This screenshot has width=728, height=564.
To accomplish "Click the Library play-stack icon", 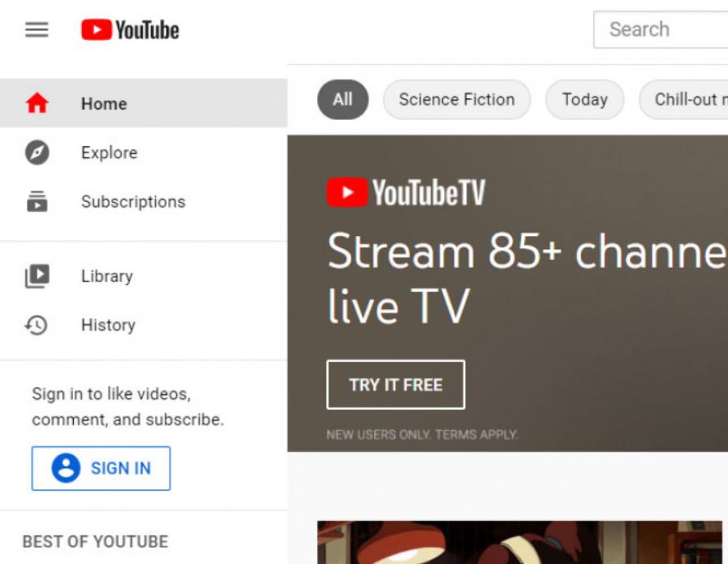I will [37, 276].
